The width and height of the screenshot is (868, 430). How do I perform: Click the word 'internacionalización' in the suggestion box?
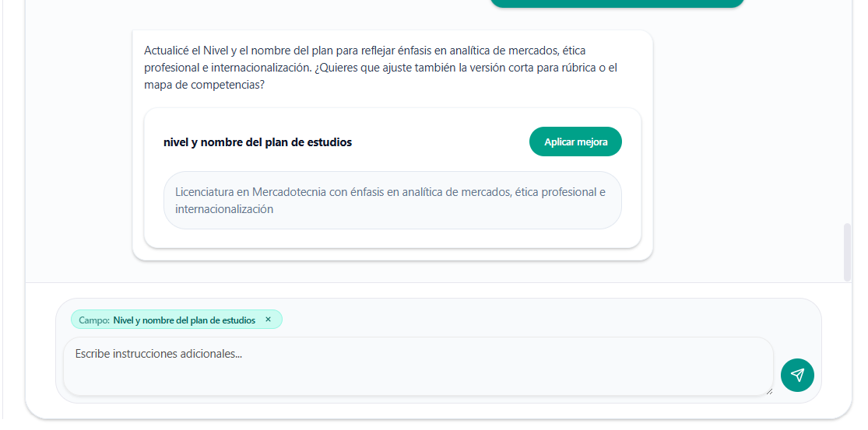(224, 209)
